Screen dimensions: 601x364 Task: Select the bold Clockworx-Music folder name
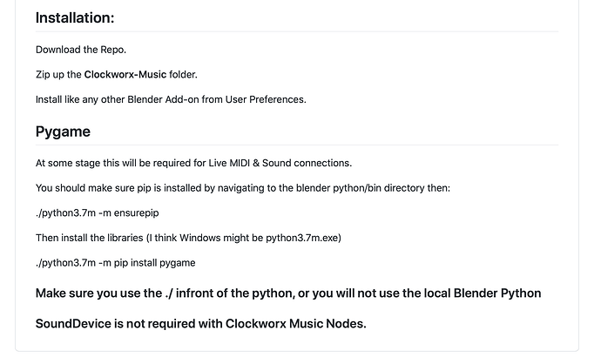click(125, 74)
